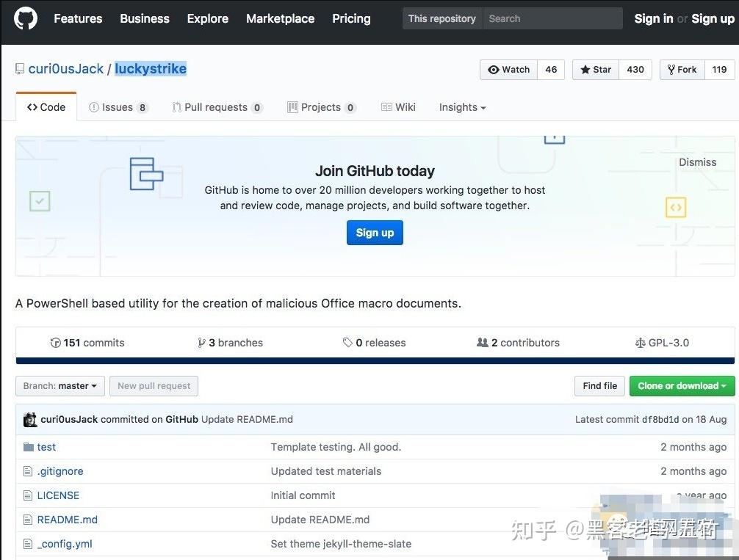Open the Branch: master dropdown
This screenshot has width=739, height=560.
60,386
